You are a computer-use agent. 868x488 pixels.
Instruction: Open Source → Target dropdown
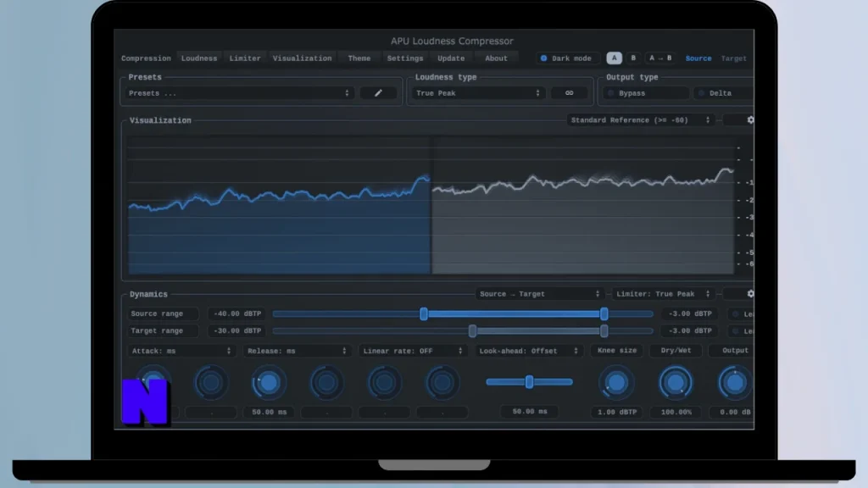(539, 294)
